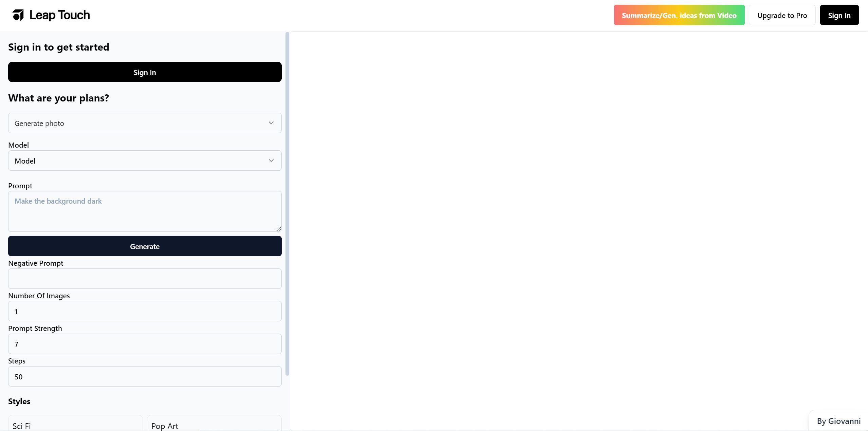This screenshot has width=868, height=431.
Task: Click the Generate button
Action: click(x=145, y=246)
